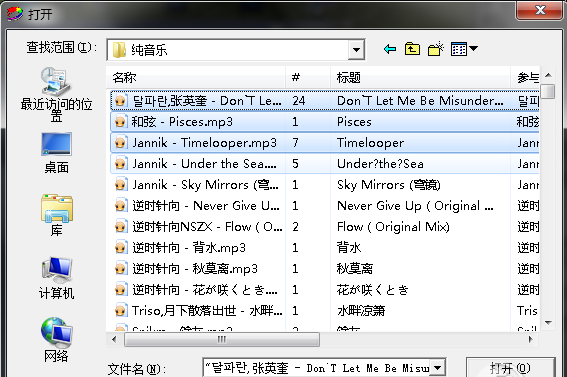Click mp3 icon of Timelooper.mp3 row
Image resolution: width=567 pixels, height=377 pixels.
[x=121, y=143]
